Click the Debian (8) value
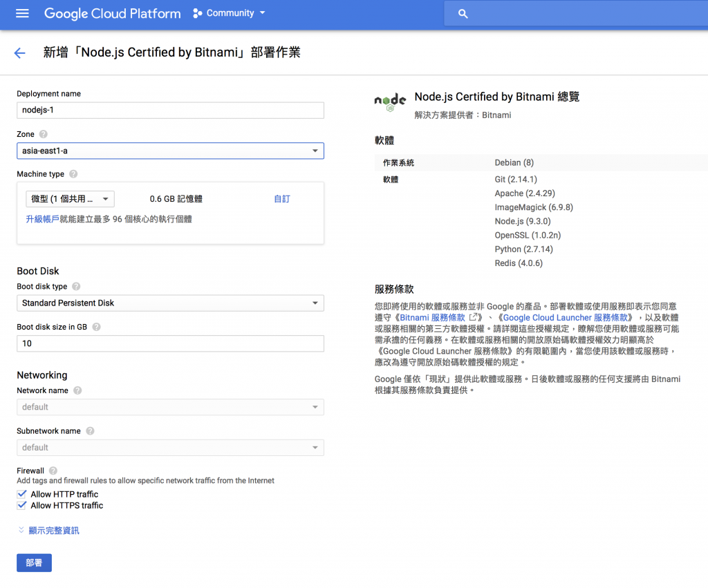The height and width of the screenshot is (588, 708). point(514,162)
